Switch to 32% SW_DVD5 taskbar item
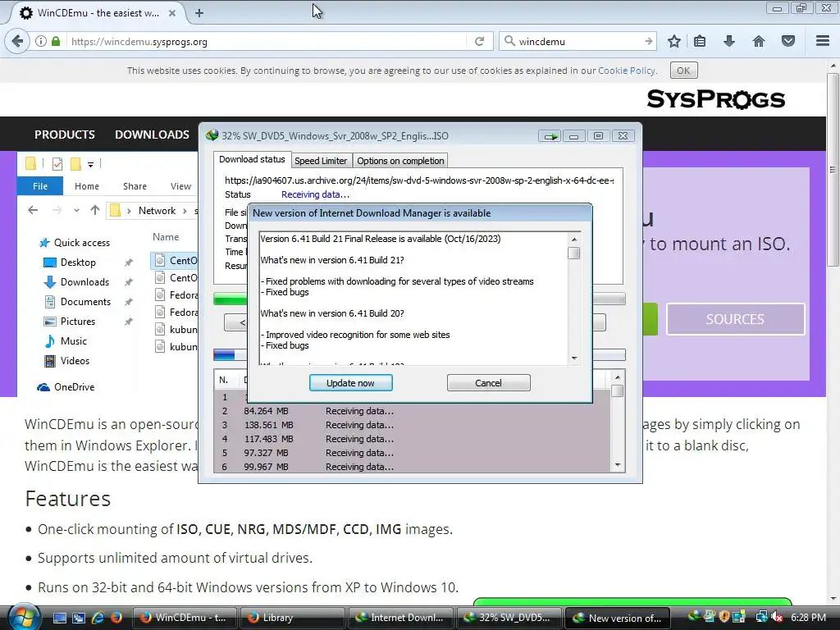The image size is (840, 630). [x=509, y=618]
